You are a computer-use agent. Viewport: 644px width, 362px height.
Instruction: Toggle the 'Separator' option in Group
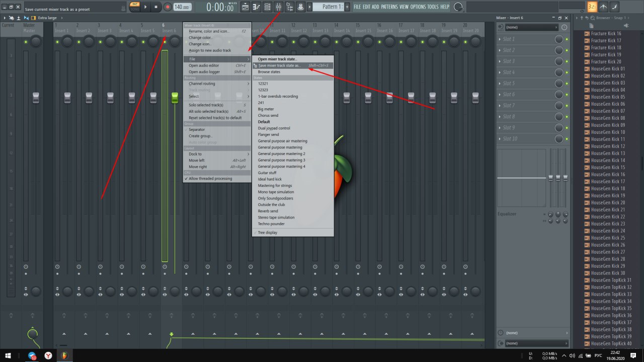(x=217, y=129)
